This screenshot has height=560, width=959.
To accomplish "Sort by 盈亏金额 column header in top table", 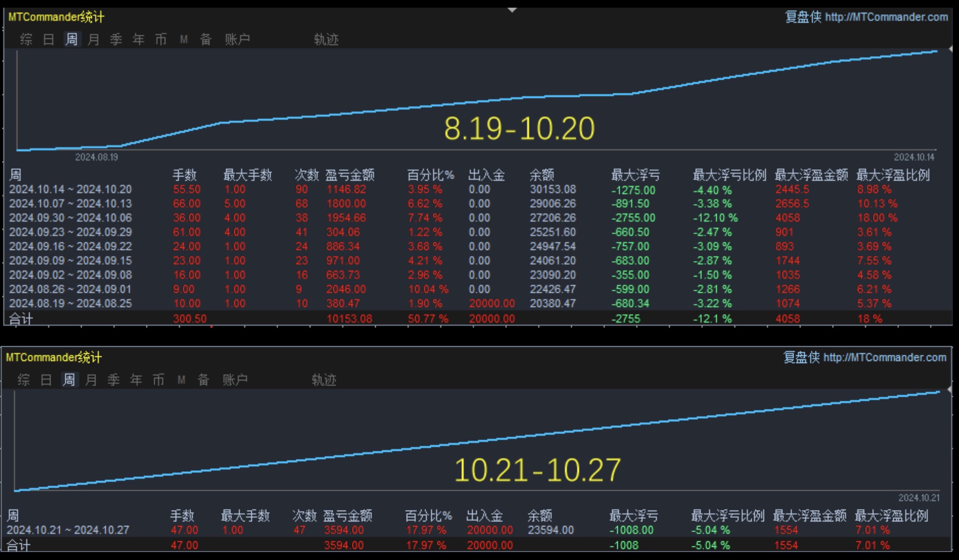I will click(350, 175).
